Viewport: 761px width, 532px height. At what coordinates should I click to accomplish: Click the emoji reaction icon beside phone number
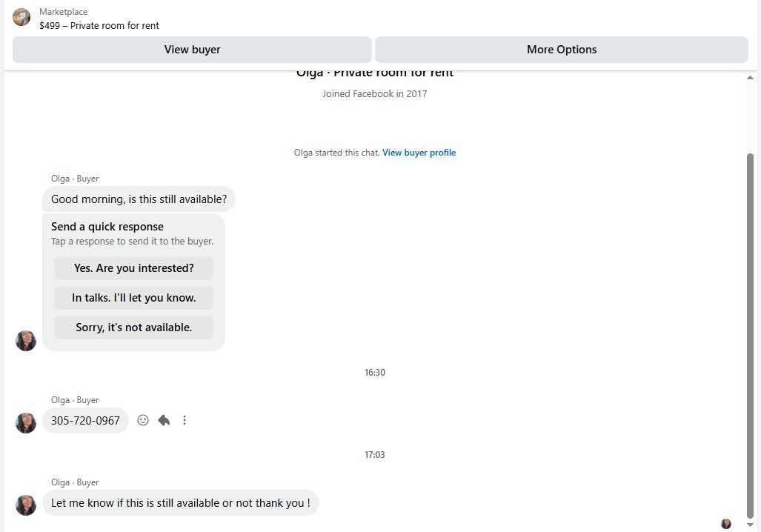tap(143, 420)
